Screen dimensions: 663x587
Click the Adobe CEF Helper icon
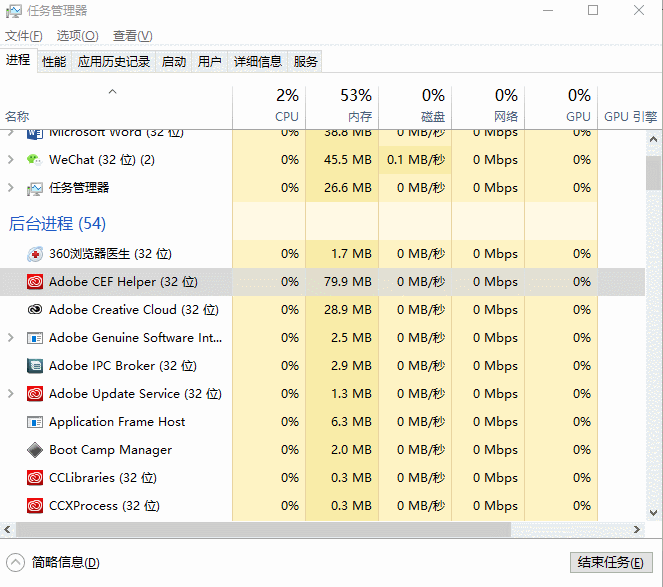pyautogui.click(x=35, y=282)
